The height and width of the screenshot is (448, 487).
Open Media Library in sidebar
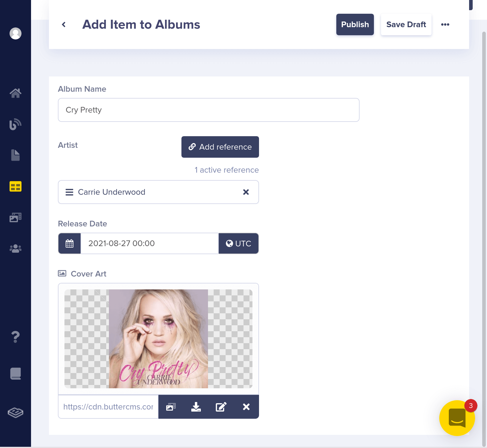tap(16, 217)
